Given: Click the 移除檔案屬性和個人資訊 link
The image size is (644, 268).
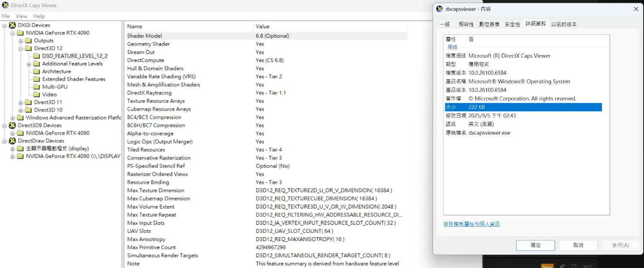Looking at the screenshot, I should [471, 224].
